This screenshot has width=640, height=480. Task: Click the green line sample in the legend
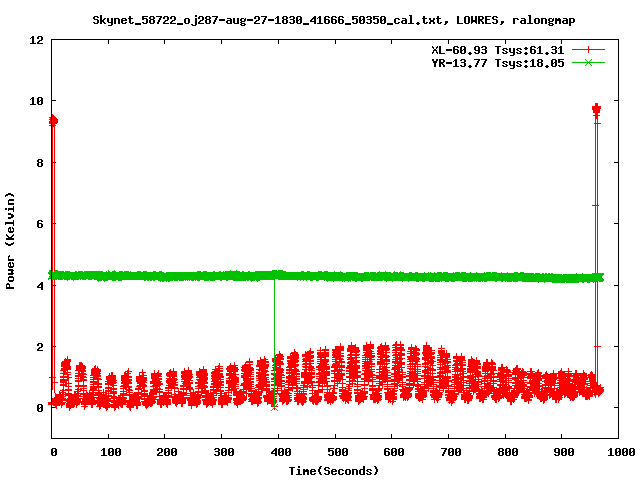[x=588, y=63]
